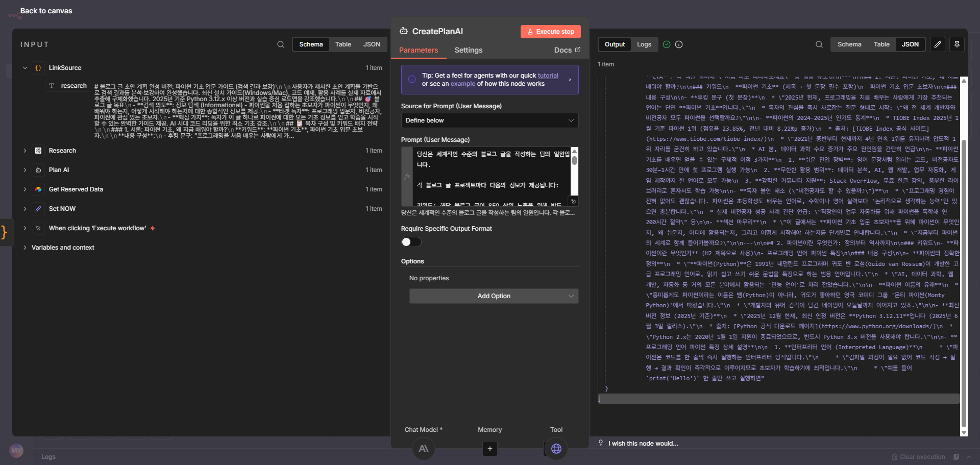Open the Add Option dropdown
The image size is (980, 465).
tap(494, 296)
